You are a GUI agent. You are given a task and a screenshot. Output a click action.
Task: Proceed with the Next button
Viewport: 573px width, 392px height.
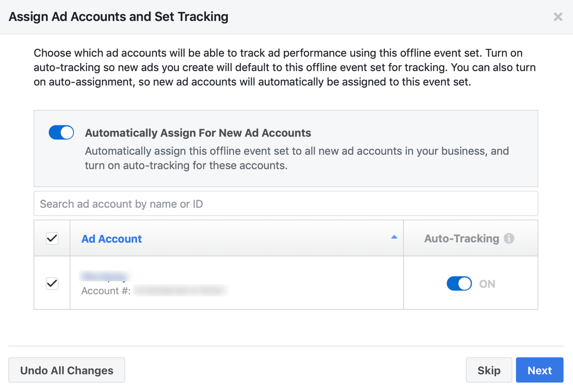coord(540,371)
